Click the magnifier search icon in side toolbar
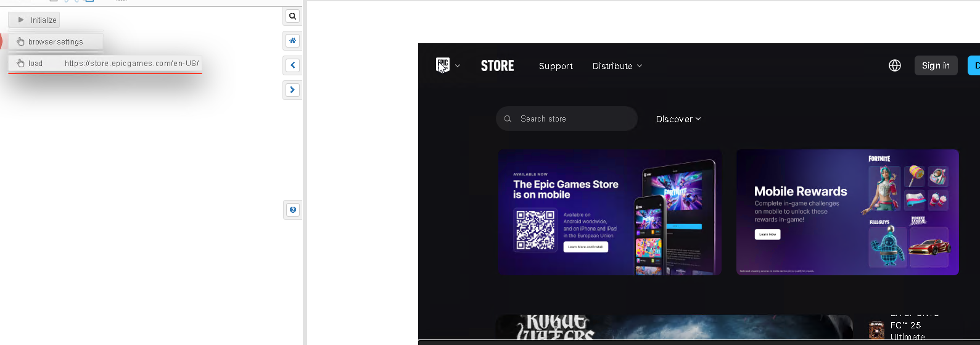The height and width of the screenshot is (345, 980). (x=292, y=17)
